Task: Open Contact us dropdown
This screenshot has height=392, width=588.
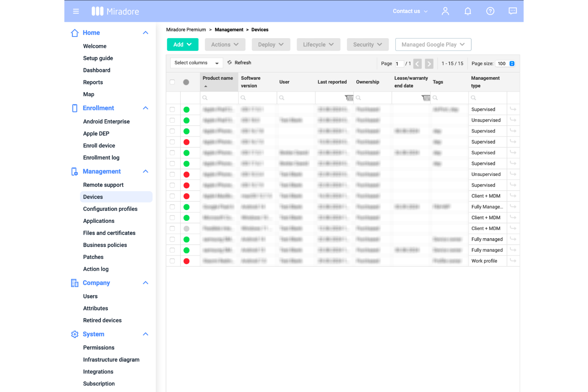Action: click(x=410, y=11)
